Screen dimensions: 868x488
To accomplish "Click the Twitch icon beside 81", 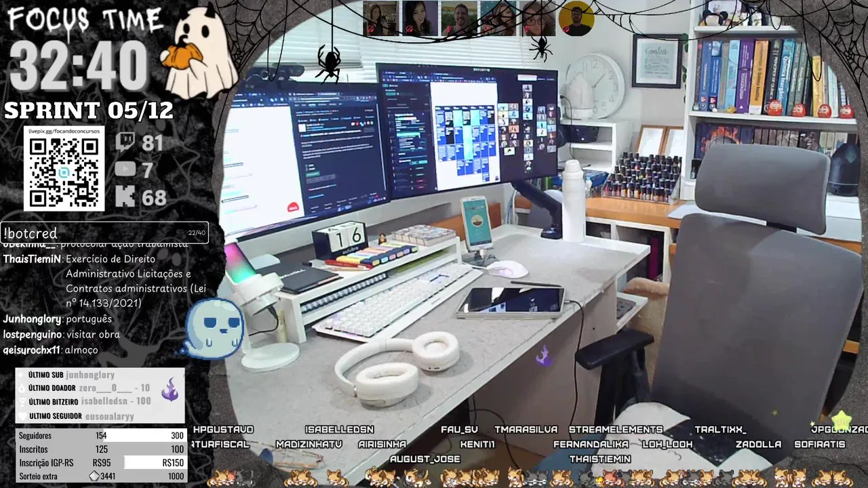I will 125,143.
